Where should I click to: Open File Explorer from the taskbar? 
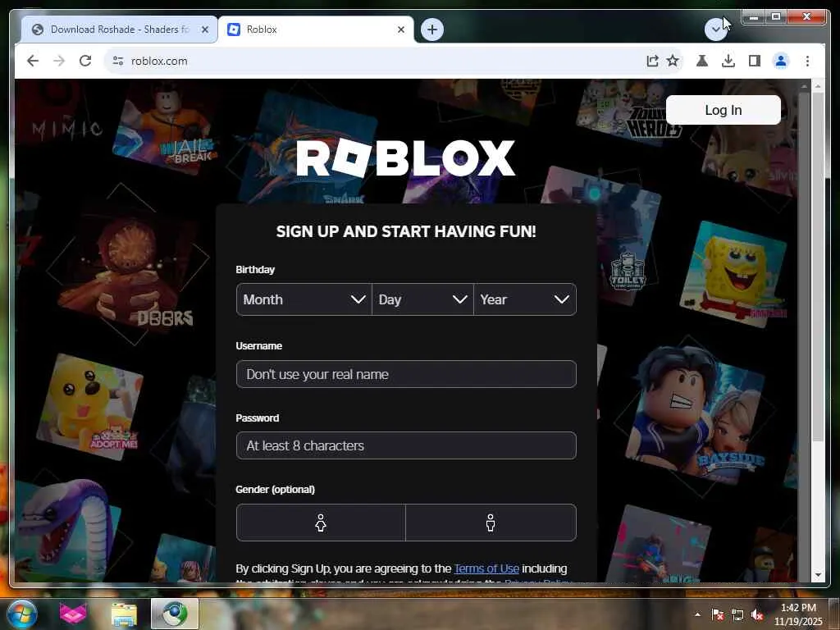(x=124, y=614)
